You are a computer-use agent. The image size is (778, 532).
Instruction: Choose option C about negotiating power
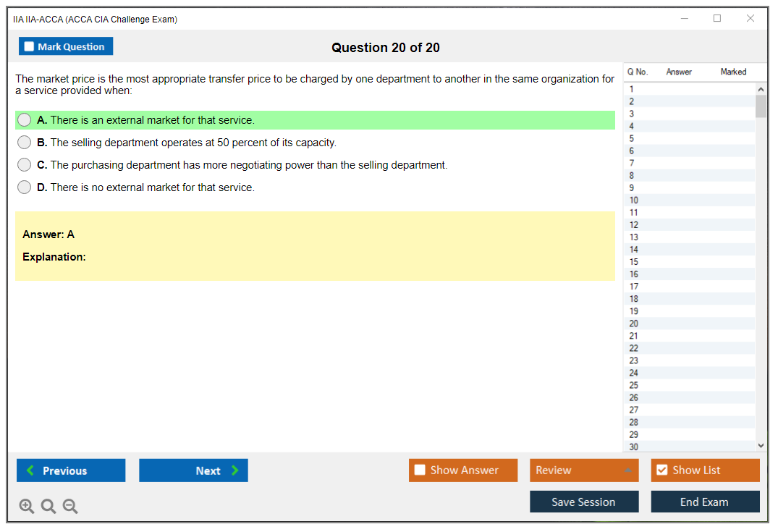tap(25, 165)
